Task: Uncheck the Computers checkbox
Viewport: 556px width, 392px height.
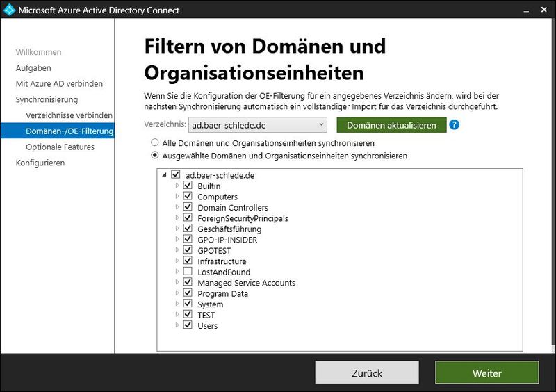Action: coord(188,196)
